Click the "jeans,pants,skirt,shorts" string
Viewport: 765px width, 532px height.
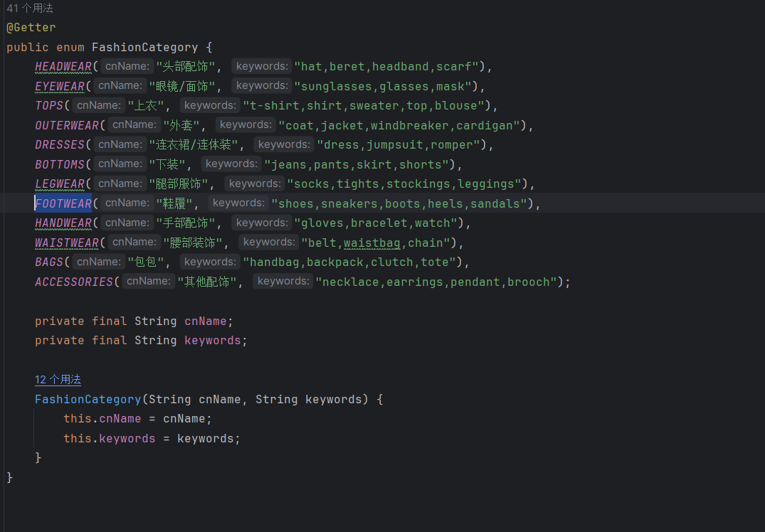pyautogui.click(x=356, y=164)
